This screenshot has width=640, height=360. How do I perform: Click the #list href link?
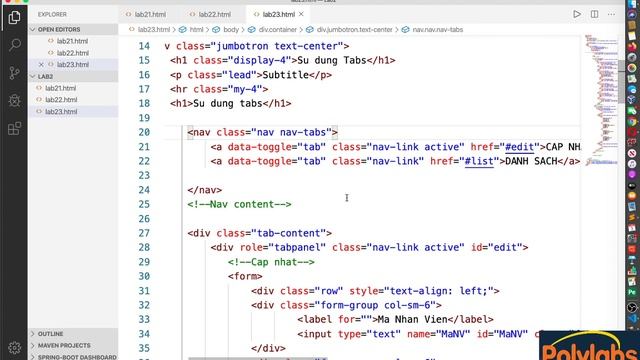479,161
